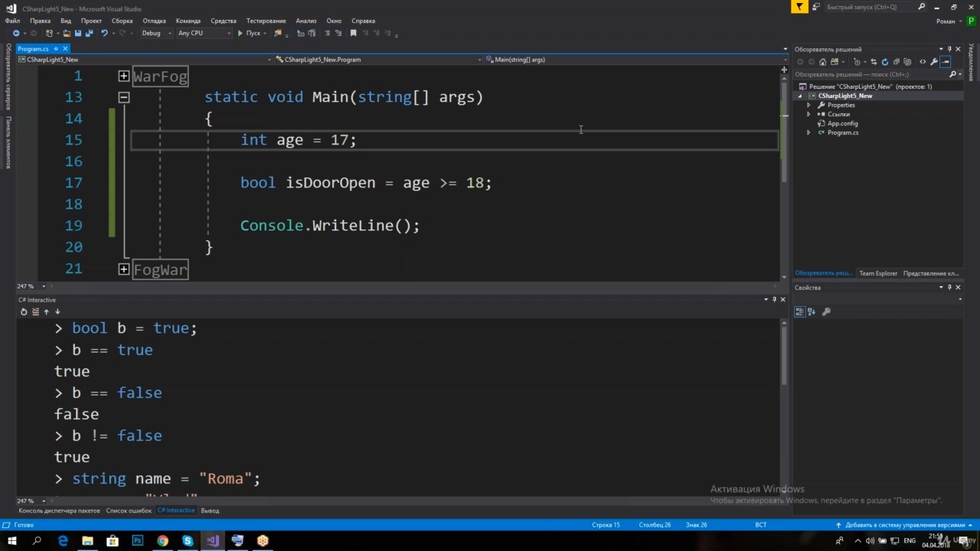Reset the C# Interactive window
This screenshot has width=980, height=551.
[24, 311]
